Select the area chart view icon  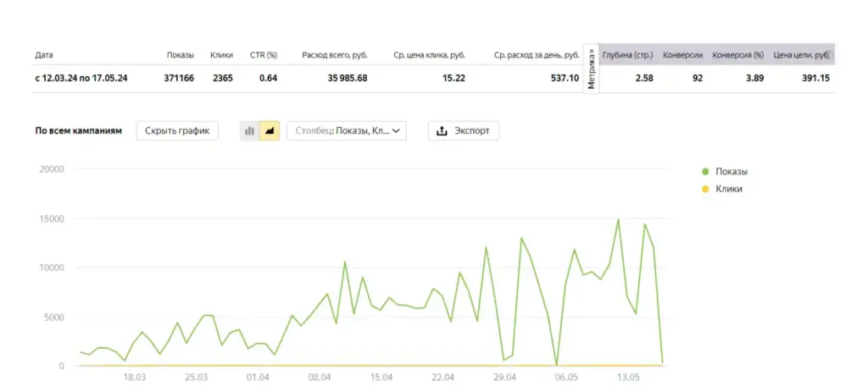(x=270, y=131)
